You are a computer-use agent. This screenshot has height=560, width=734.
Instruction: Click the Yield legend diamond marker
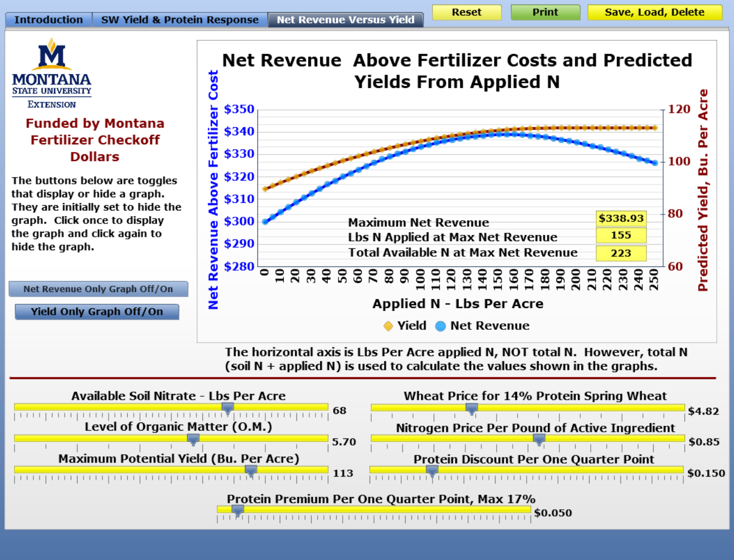coord(388,326)
